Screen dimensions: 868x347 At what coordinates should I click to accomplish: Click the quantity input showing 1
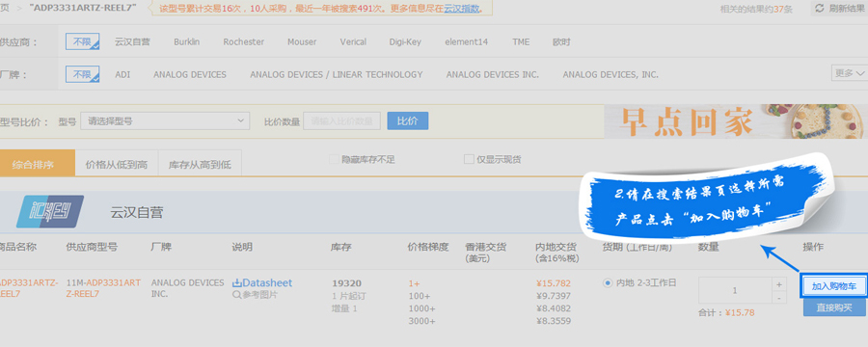[x=735, y=290]
